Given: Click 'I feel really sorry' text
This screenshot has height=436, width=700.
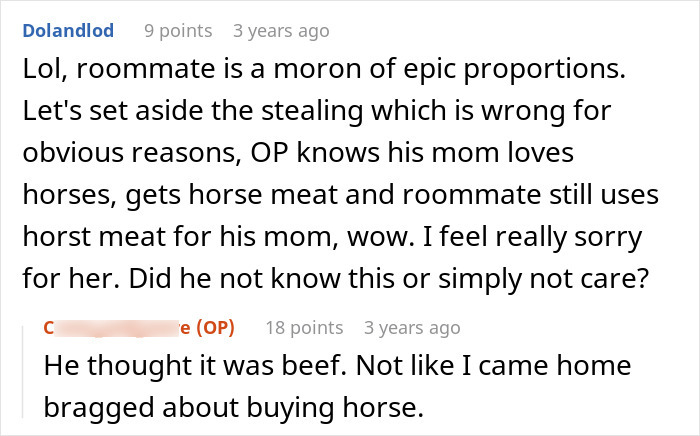Looking at the screenshot, I should click(548, 236).
